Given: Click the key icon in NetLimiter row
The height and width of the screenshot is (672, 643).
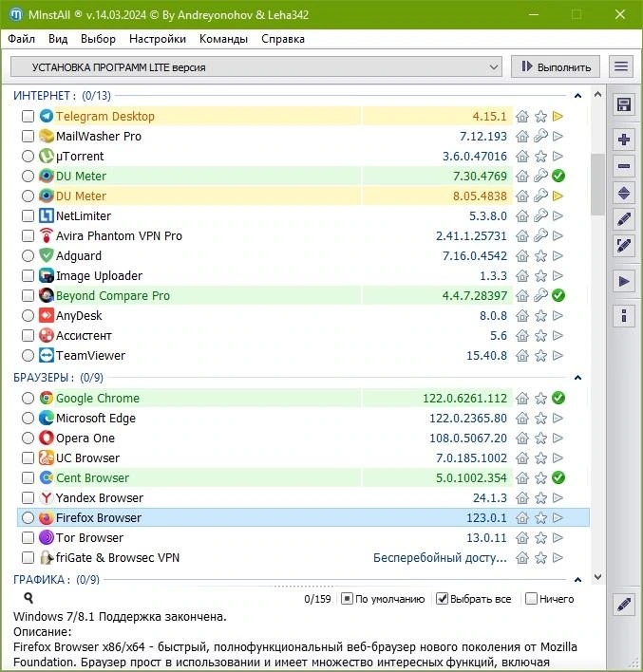Looking at the screenshot, I should (540, 216).
